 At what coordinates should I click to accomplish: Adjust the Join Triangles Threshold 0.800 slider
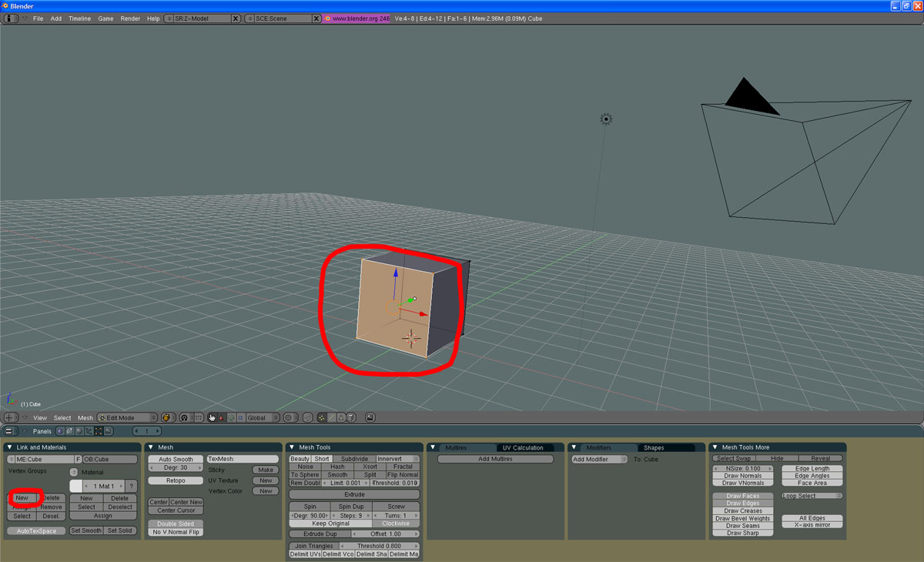click(x=378, y=546)
